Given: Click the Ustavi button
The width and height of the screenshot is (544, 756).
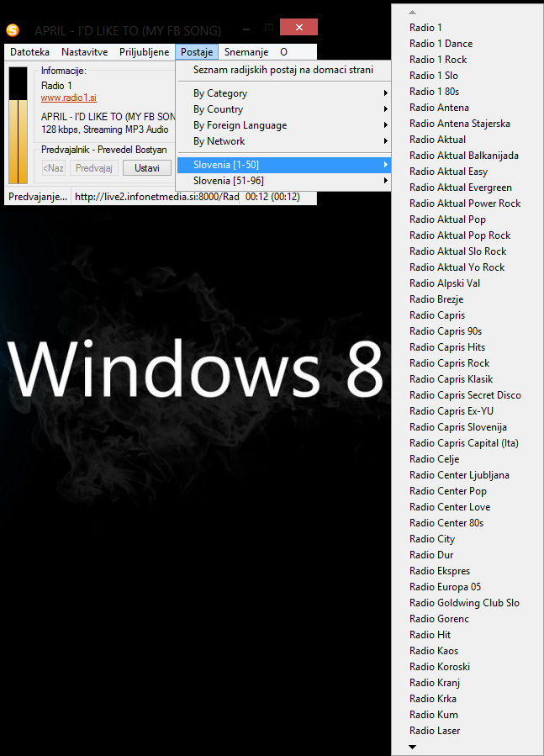Looking at the screenshot, I should [147, 168].
